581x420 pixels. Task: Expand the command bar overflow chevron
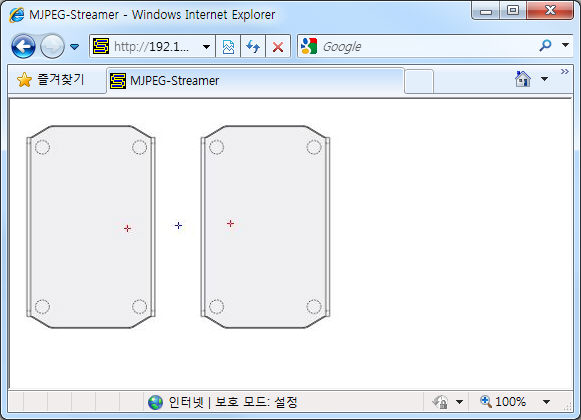pyautogui.click(x=565, y=72)
